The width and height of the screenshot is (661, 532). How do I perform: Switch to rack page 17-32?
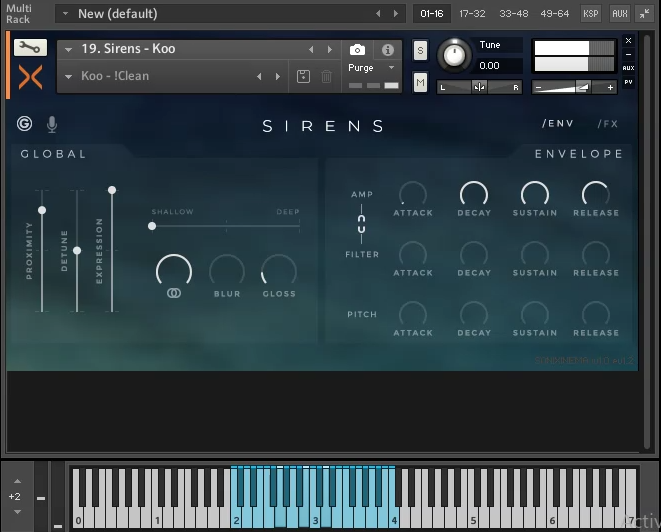(x=472, y=13)
